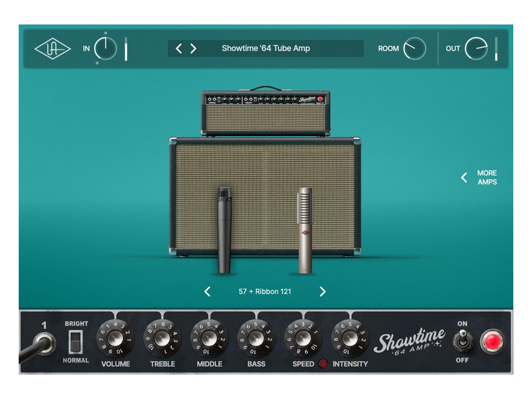Viewport: 532px width, 399px height.
Task: Click the BRIGHT label
Action: (x=76, y=324)
